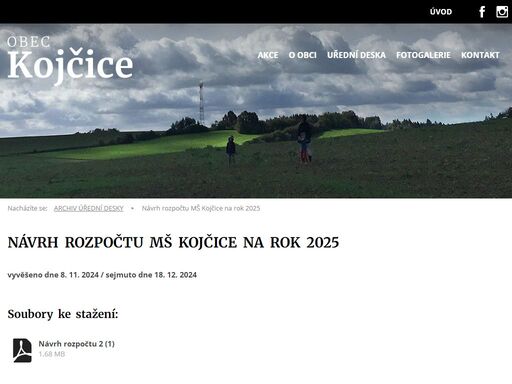The width and height of the screenshot is (512, 384).
Task: Open the Facebook page icon
Action: 482,12
